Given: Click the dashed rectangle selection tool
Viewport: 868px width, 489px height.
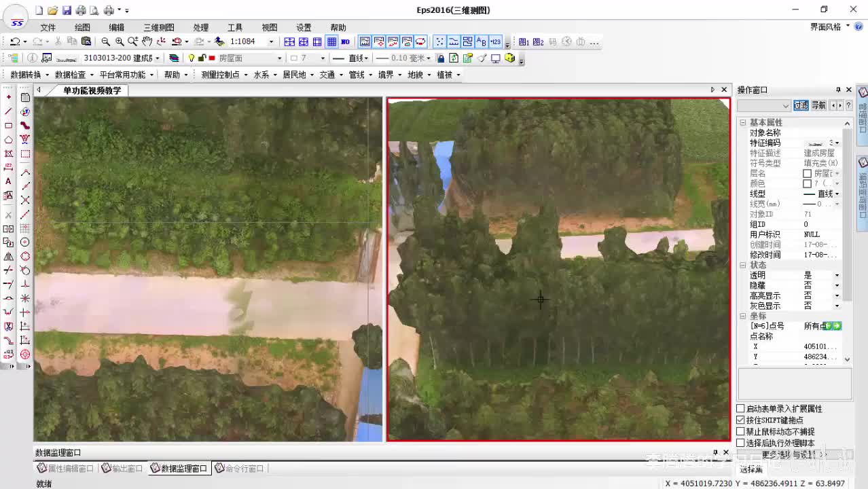Looking at the screenshot, I should [25, 154].
